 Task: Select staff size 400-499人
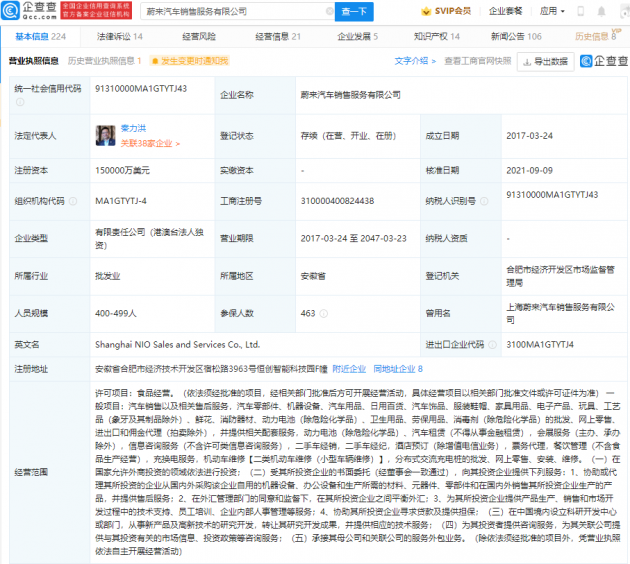click(x=116, y=313)
